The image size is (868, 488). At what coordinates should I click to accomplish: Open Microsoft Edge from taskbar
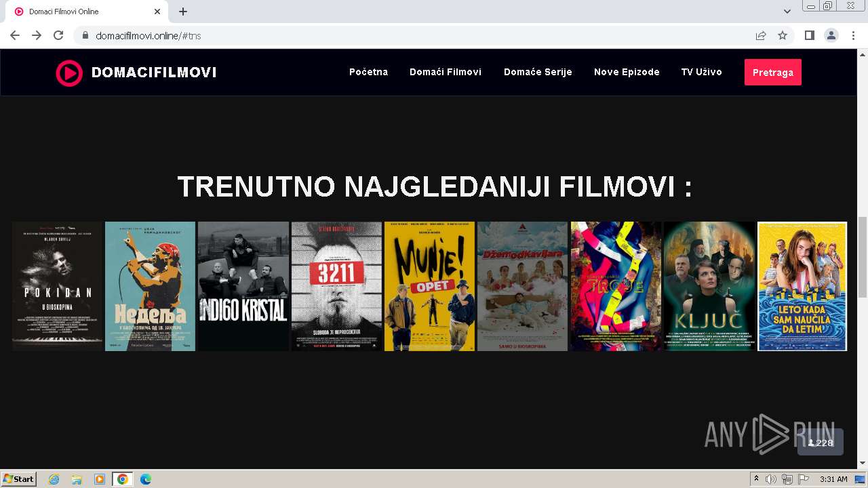(x=146, y=479)
